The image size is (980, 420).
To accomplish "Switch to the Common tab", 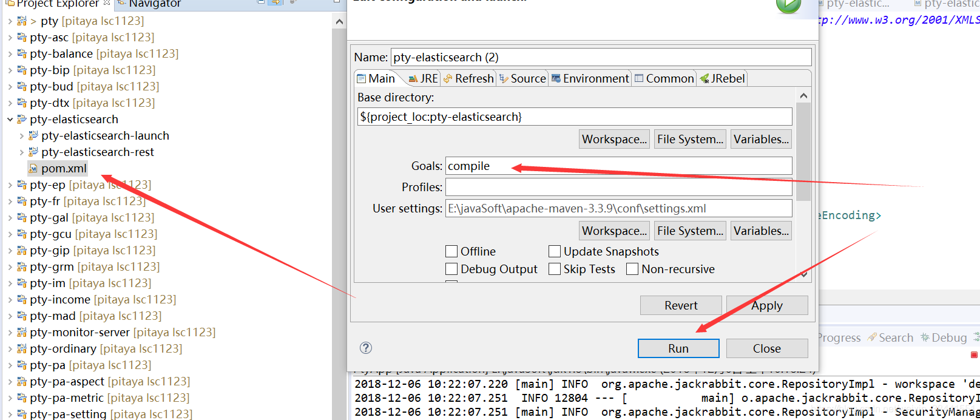I will tap(664, 78).
